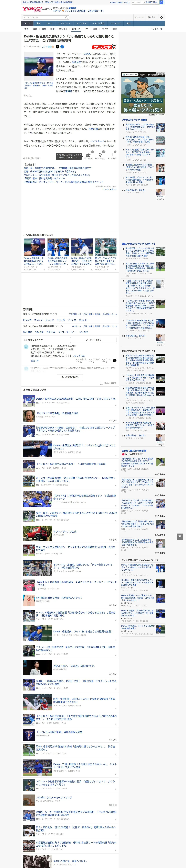The image size is (186, 868).
Task: Open the みんなの意見 tab
Action: point(98,24)
